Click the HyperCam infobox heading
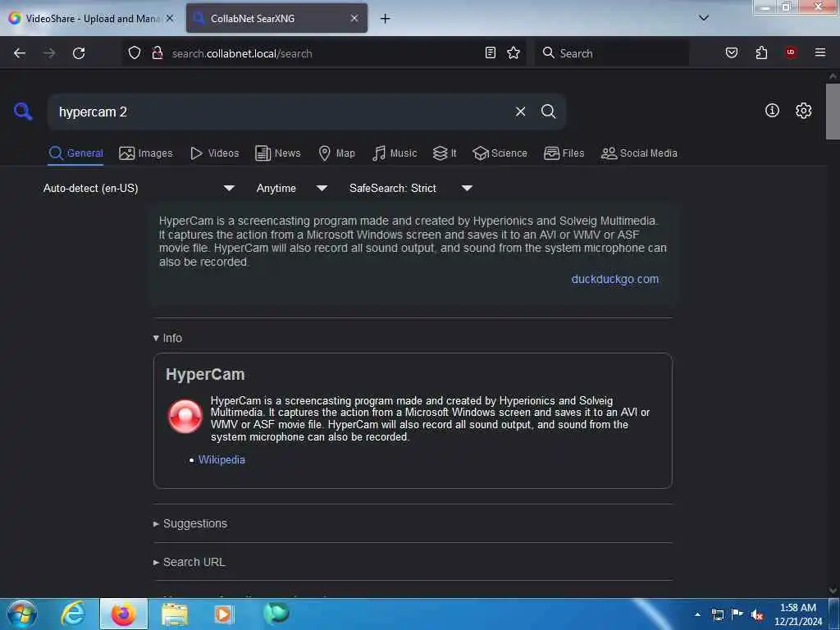 205,374
